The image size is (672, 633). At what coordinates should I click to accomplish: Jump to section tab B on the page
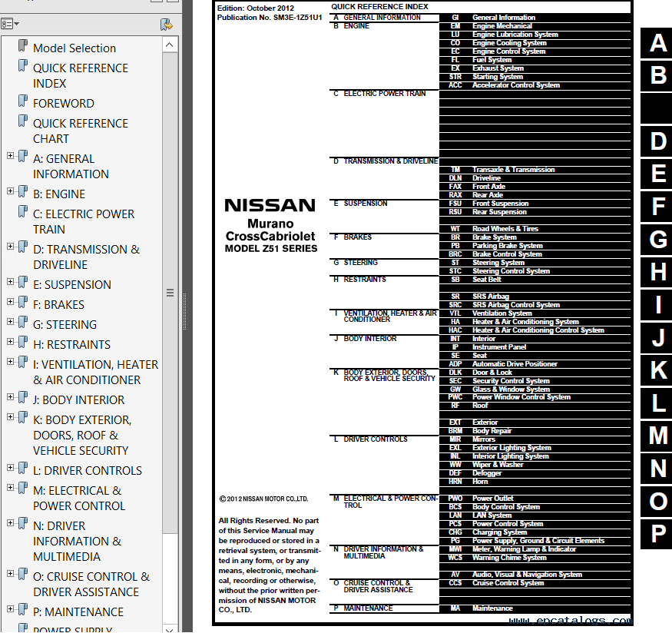tap(657, 76)
